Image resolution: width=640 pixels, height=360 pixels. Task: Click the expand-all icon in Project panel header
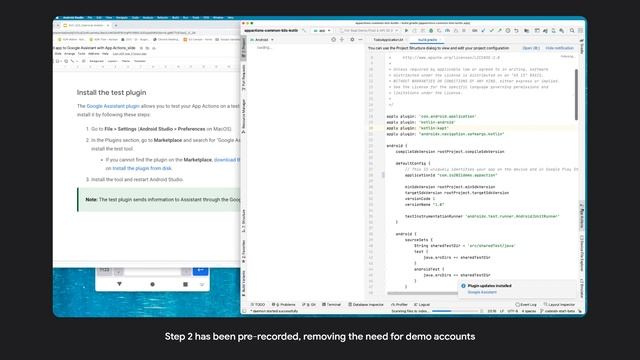[x=342, y=40]
